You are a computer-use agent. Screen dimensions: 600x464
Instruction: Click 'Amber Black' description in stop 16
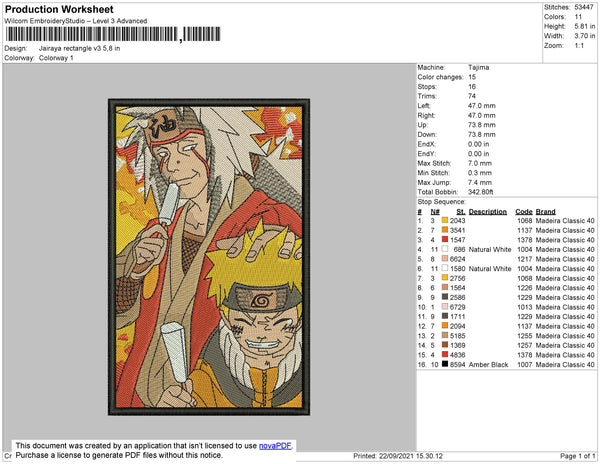click(x=489, y=365)
